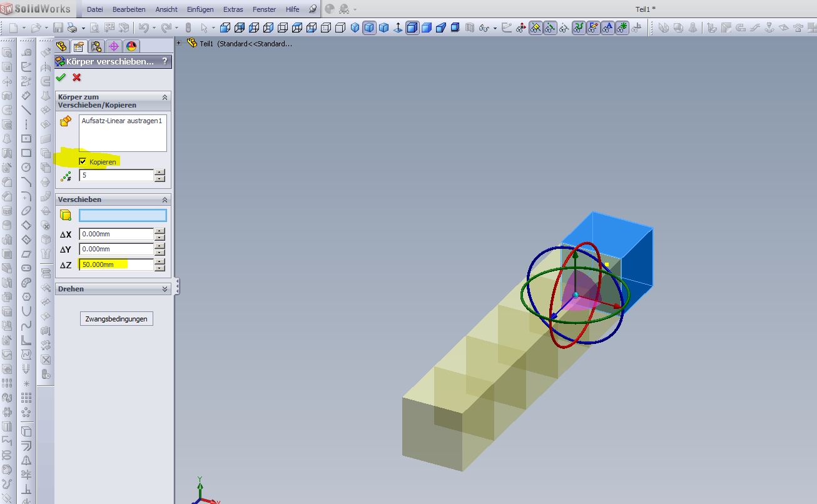This screenshot has height=504, width=817.
Task: Open the Extras menu
Action: 233,9
